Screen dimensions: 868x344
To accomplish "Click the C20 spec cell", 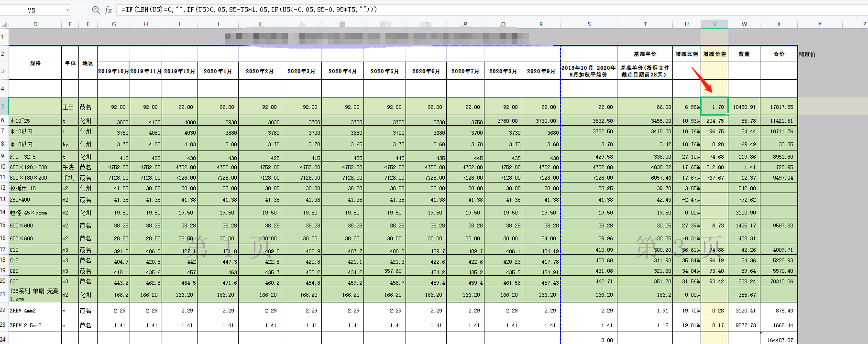I will [35, 271].
